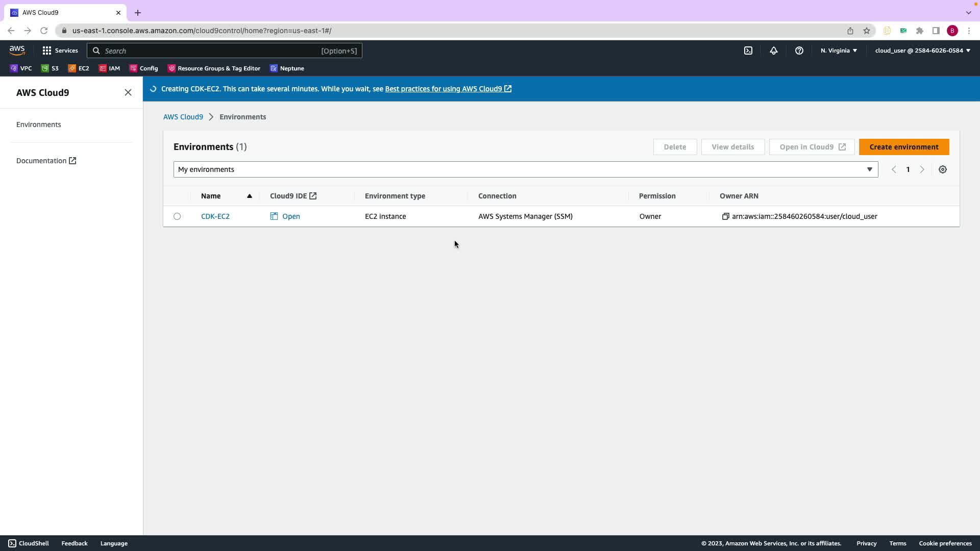Open the EC2 shortcut in favorites bar
980x551 pixels.
(x=79, y=68)
